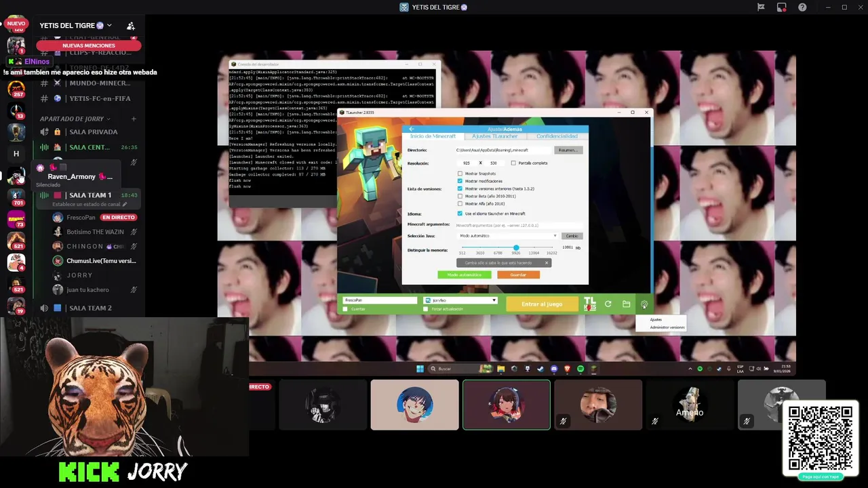Click the FrescoPan username field

tap(380, 300)
